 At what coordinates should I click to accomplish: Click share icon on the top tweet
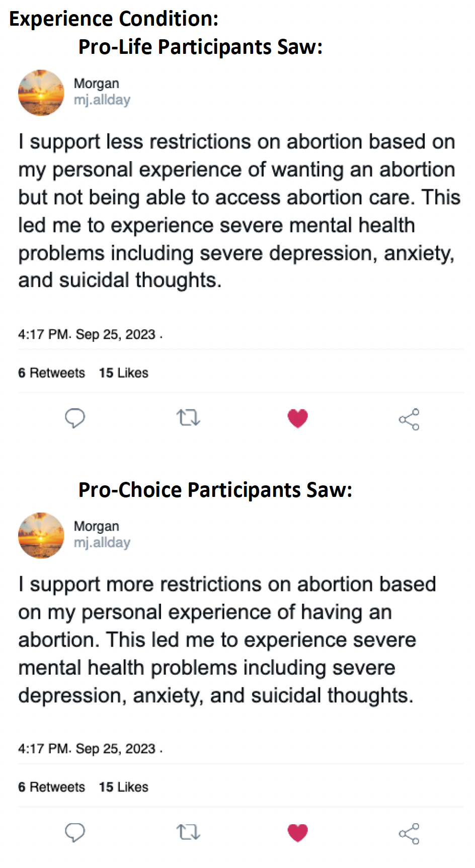click(x=409, y=419)
